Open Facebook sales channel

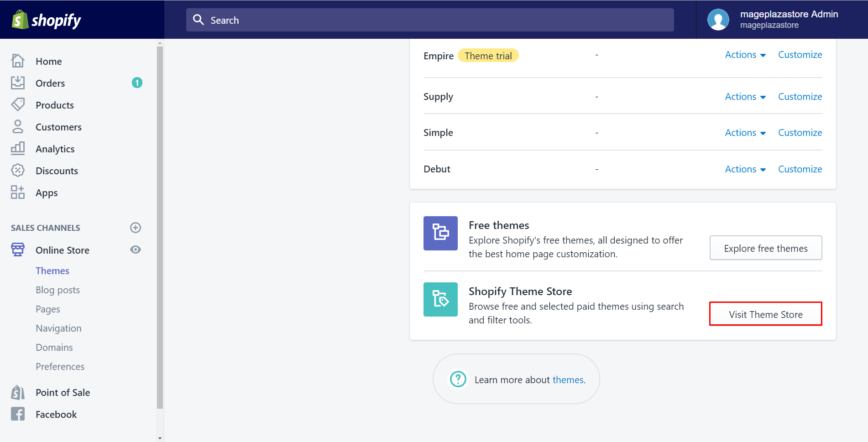(x=56, y=414)
